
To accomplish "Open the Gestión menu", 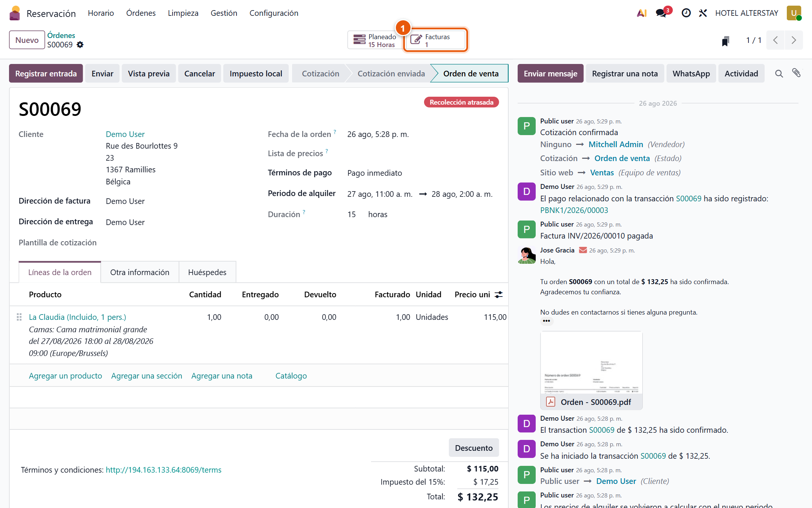I will (x=224, y=13).
